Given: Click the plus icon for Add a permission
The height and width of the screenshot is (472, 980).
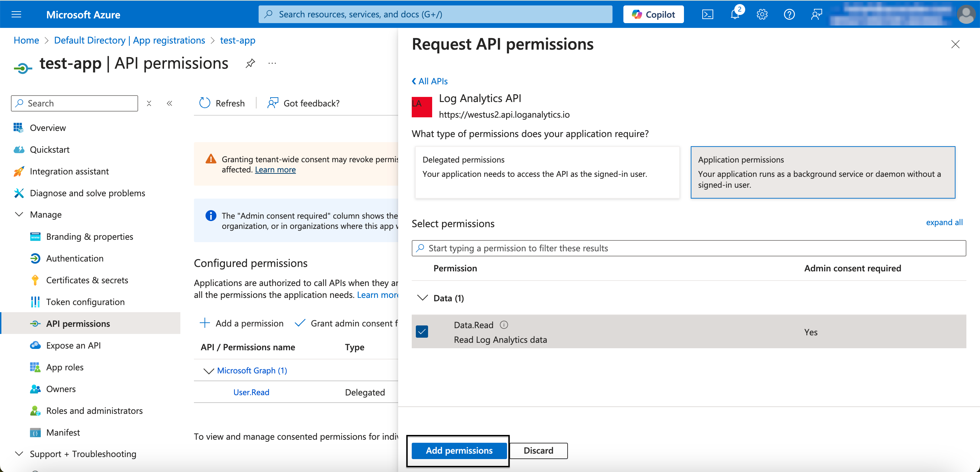Looking at the screenshot, I should (205, 323).
